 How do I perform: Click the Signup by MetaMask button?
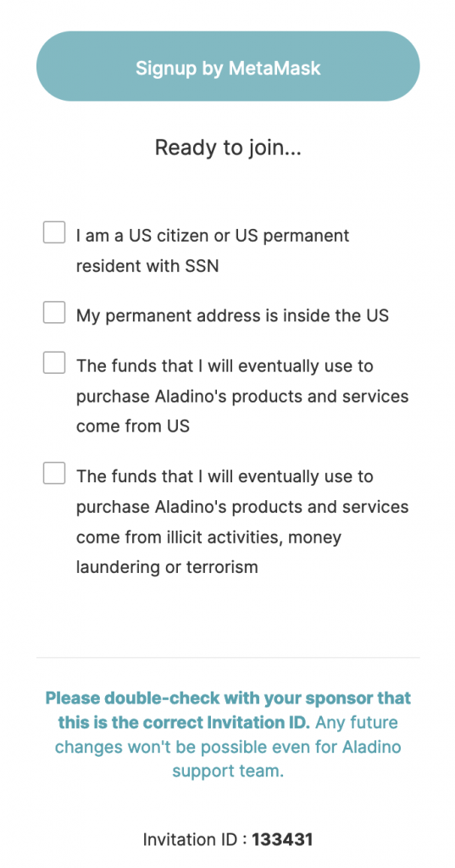tap(227, 66)
